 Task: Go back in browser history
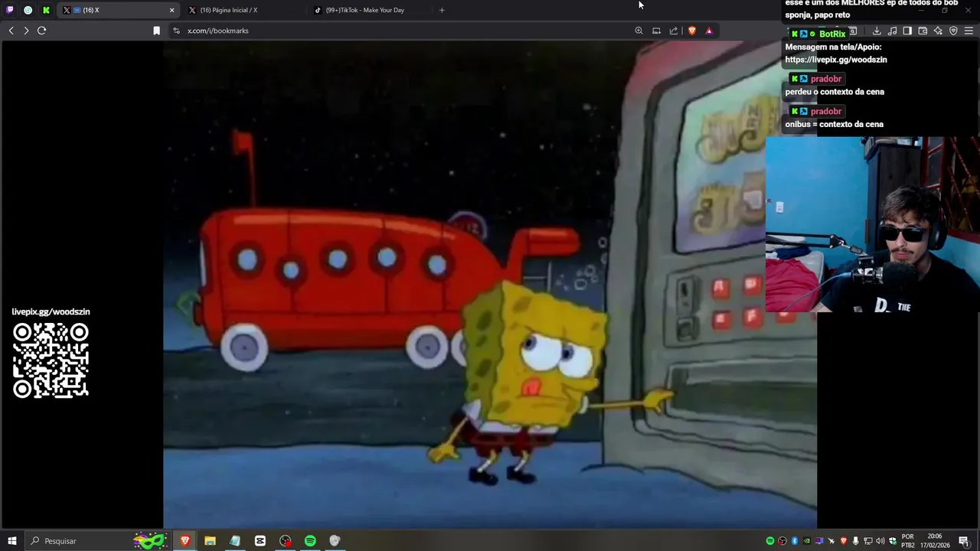11,31
